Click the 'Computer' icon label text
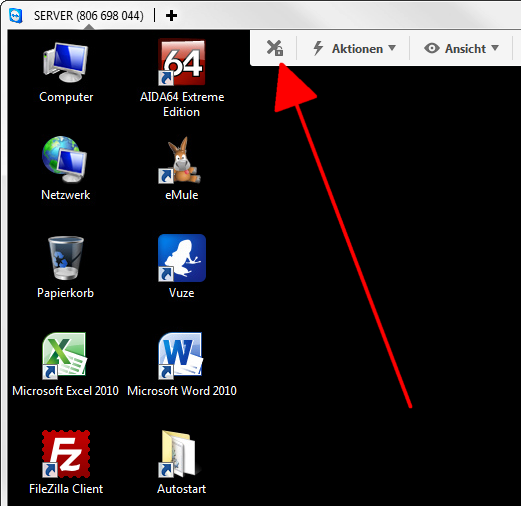The width and height of the screenshot is (521, 506). [66, 97]
